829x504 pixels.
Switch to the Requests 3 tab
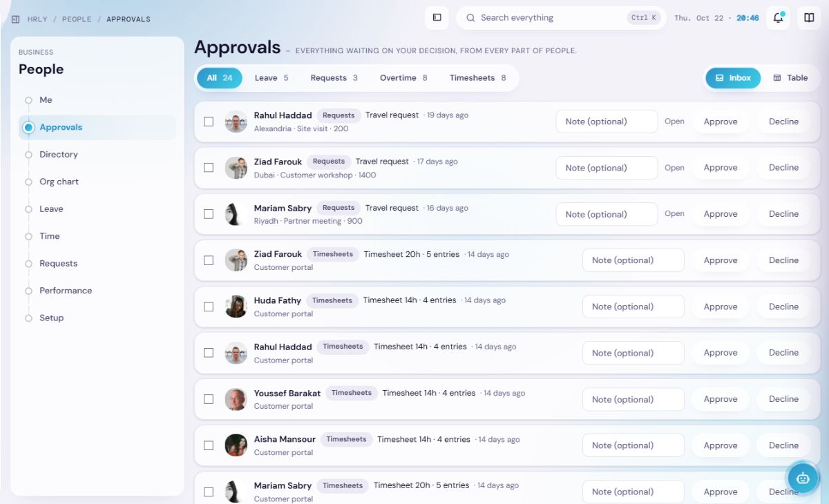click(x=334, y=78)
